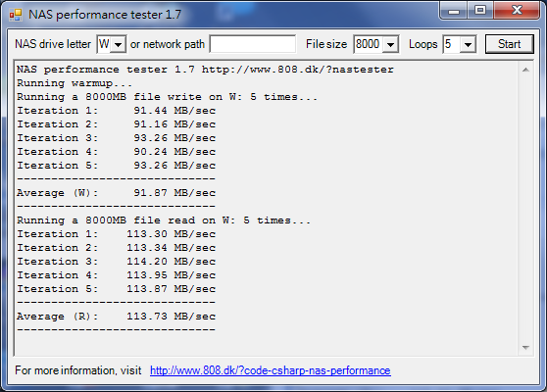Minimize the NAS performance tester window
The width and height of the screenshot is (547, 392).
[454, 11]
